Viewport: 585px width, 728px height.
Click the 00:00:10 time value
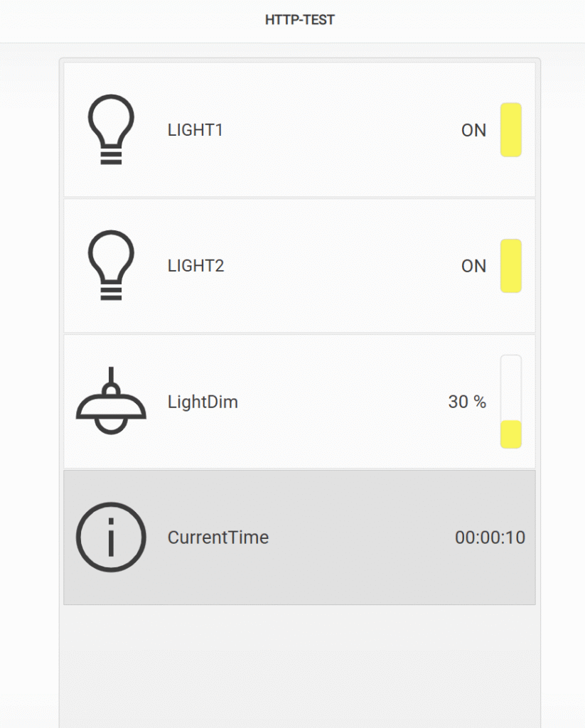[x=490, y=537]
